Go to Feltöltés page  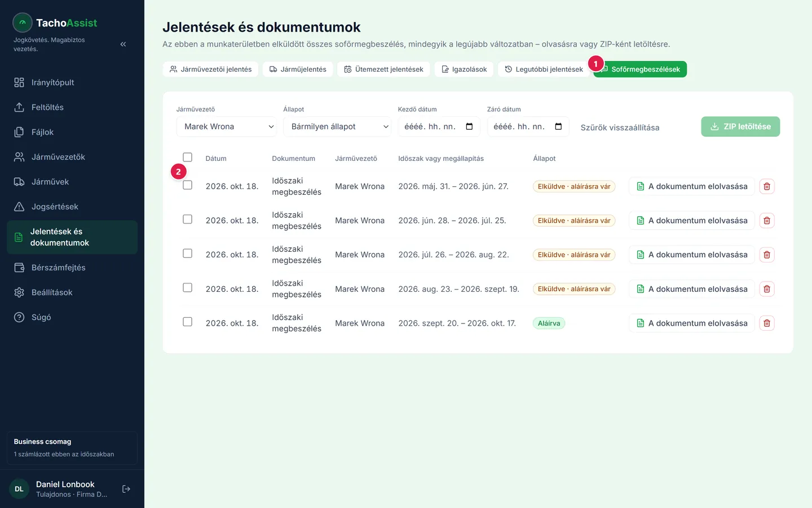point(72,107)
